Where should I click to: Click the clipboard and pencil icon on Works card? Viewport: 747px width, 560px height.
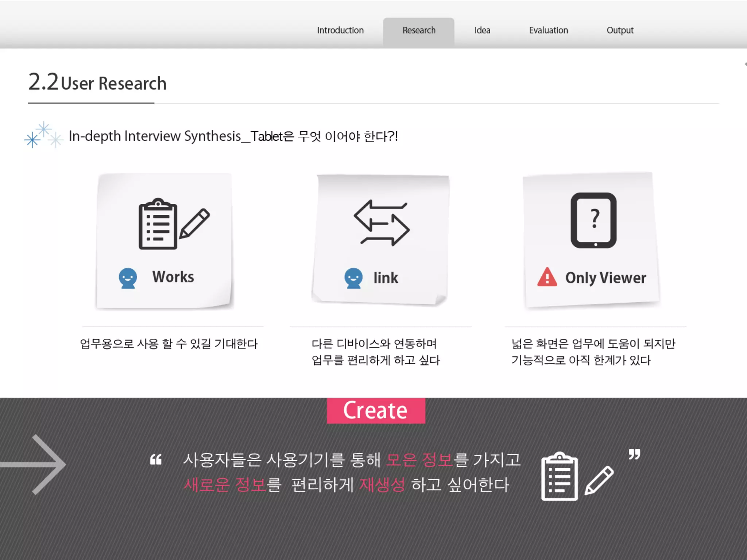174,224
